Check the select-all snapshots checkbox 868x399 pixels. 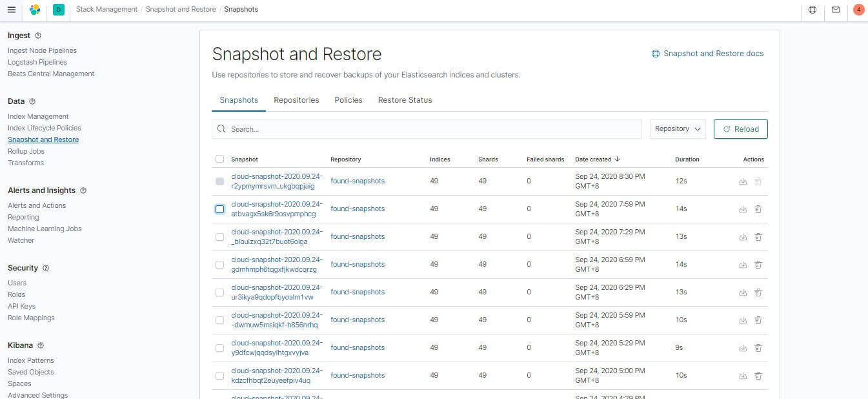219,159
